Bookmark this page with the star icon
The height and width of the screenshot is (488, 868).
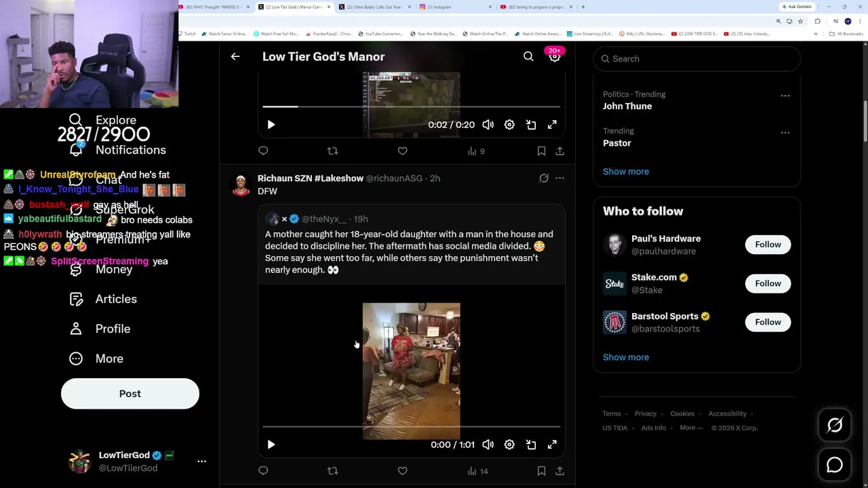pos(800,22)
